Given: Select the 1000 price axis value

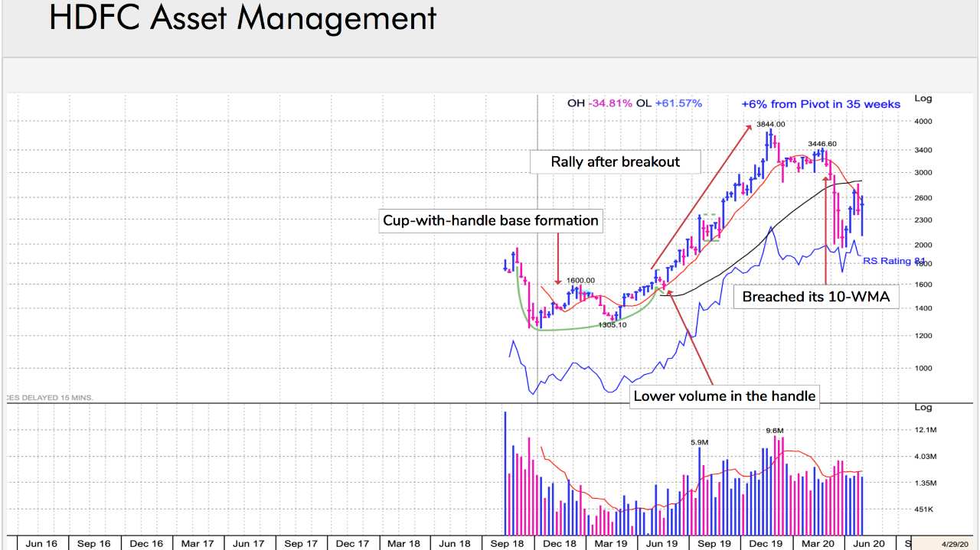Looking at the screenshot, I should coord(923,368).
